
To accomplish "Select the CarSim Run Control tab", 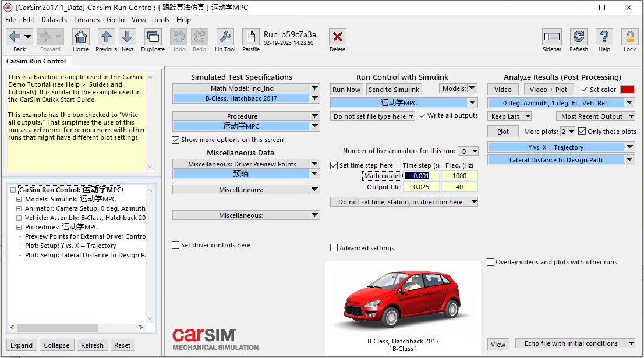I will pyautogui.click(x=36, y=61).
